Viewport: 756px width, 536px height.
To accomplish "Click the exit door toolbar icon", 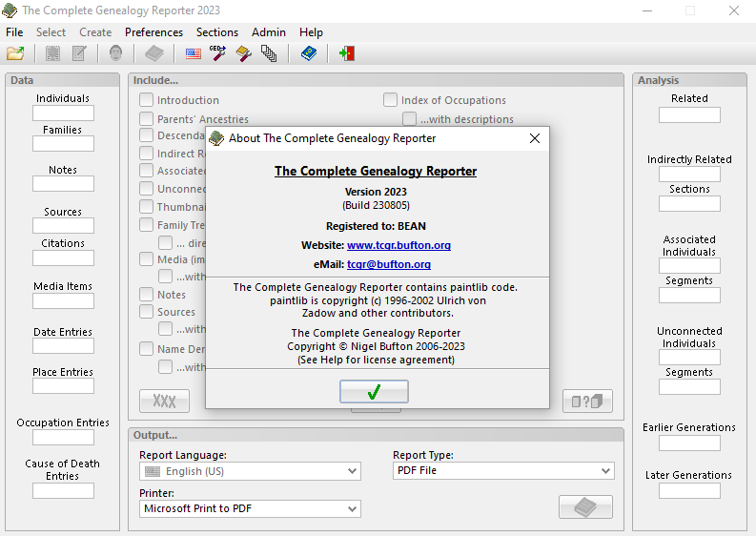I will pos(347,53).
